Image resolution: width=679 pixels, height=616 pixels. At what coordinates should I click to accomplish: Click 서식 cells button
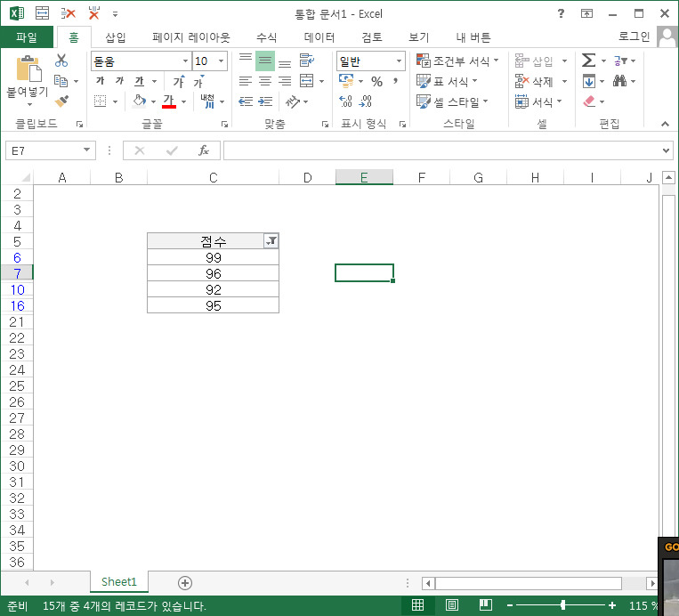point(538,101)
